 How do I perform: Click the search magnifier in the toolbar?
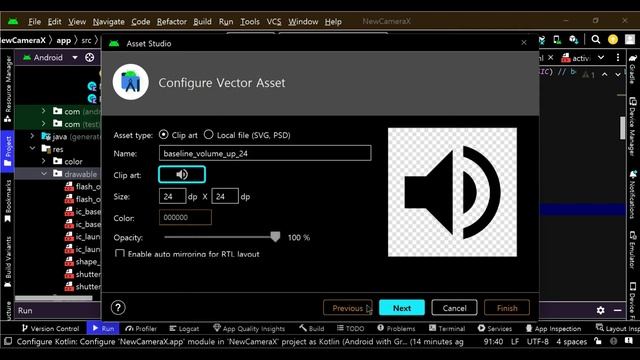coord(596,40)
